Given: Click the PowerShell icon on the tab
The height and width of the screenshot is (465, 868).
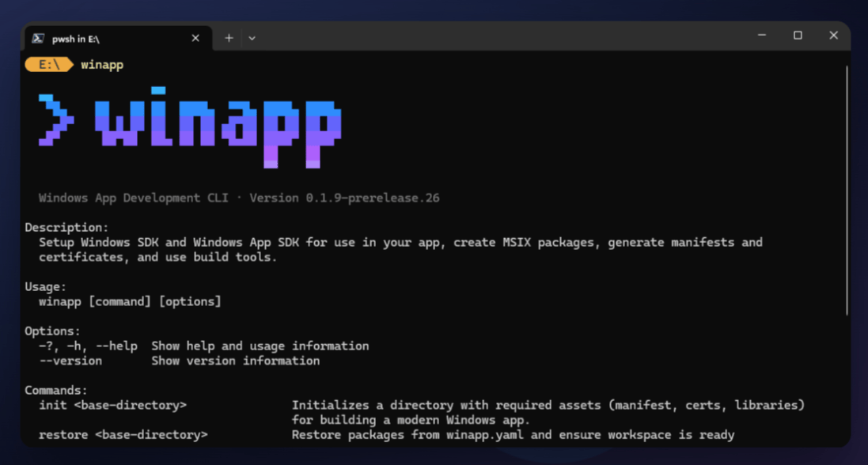Looking at the screenshot, I should point(38,37).
